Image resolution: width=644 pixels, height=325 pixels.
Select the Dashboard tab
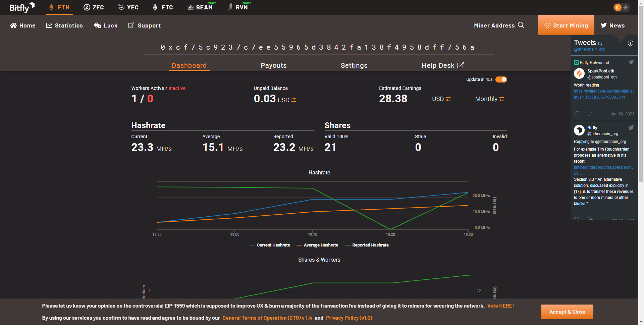[x=189, y=65]
